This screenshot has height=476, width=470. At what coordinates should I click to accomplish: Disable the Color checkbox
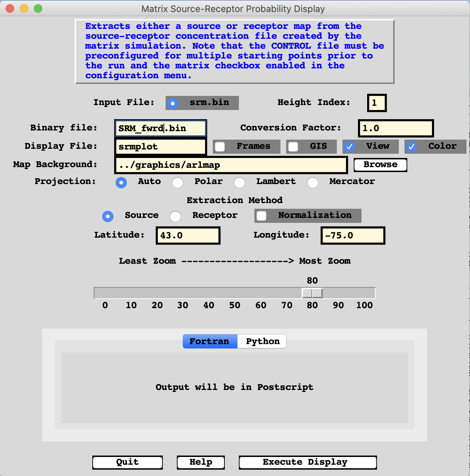click(x=411, y=147)
